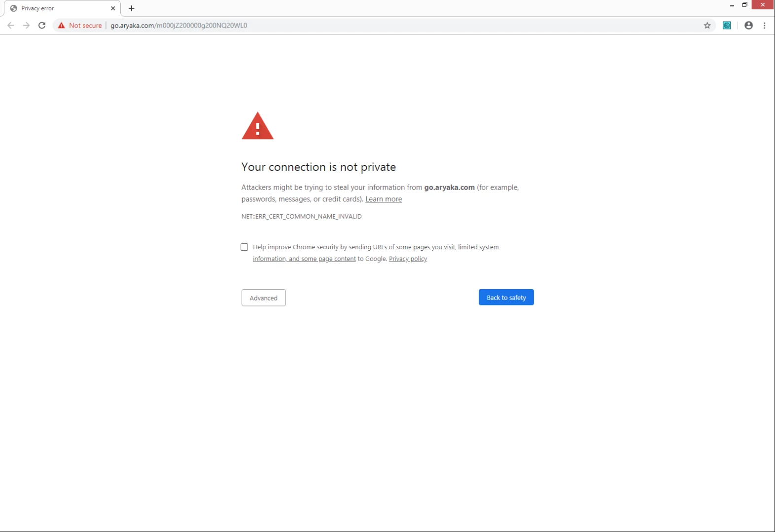The height and width of the screenshot is (532, 775).
Task: Click the red warning triangle on page
Action: [257, 126]
